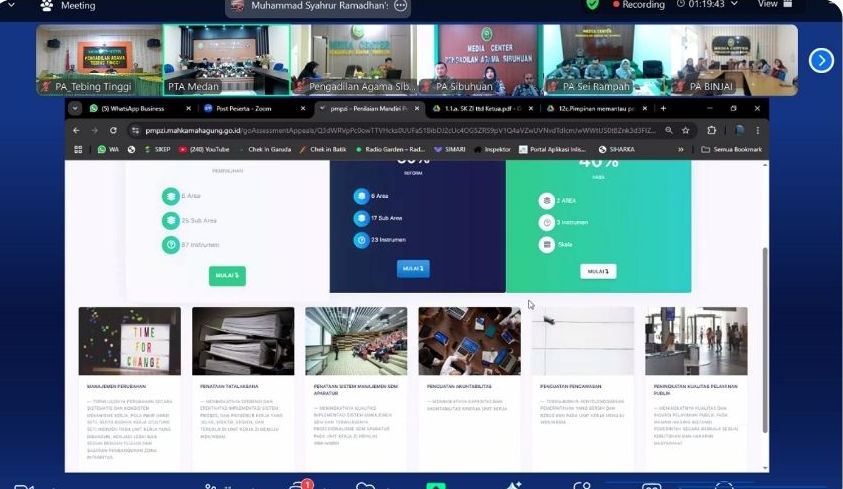Click the green MULAI button
Screen dimensions: 843x489
[227, 276]
